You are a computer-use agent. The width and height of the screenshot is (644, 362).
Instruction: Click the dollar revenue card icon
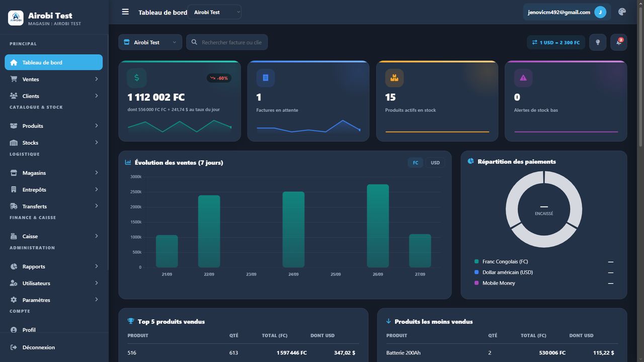[137, 78]
